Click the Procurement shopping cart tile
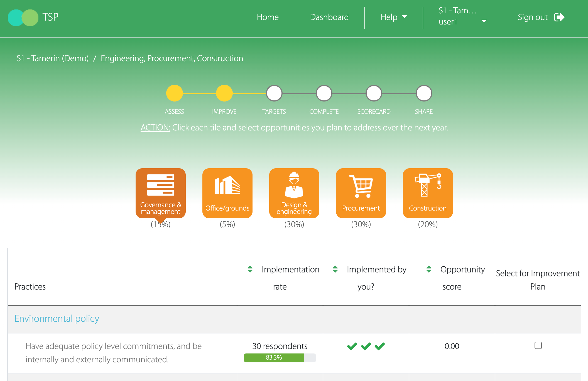 pyautogui.click(x=361, y=193)
